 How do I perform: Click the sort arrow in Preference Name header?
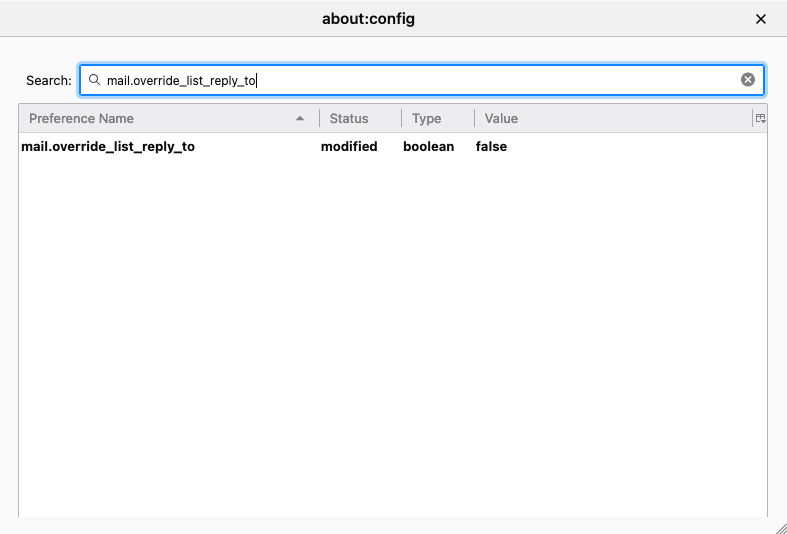tap(300, 119)
